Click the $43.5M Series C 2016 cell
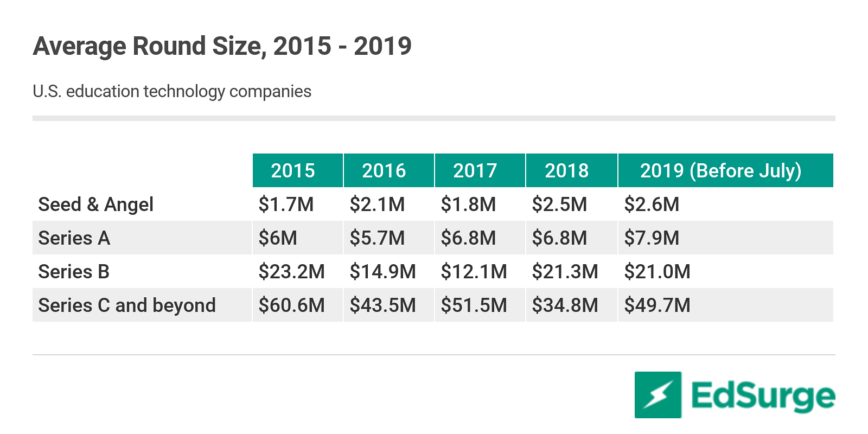The width and height of the screenshot is (868, 434). pyautogui.click(x=389, y=305)
